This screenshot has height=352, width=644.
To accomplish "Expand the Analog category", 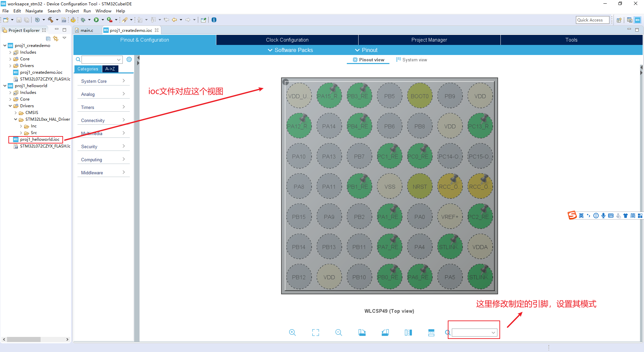I will click(103, 94).
